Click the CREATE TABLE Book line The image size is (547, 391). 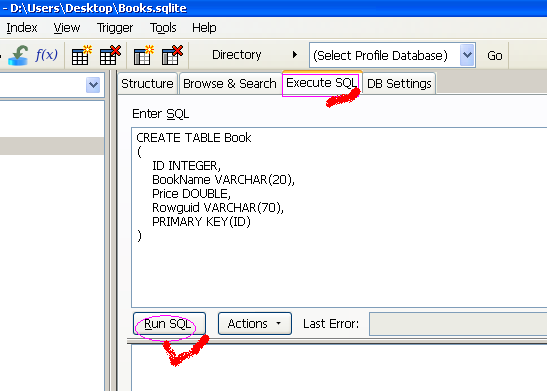[x=194, y=138]
